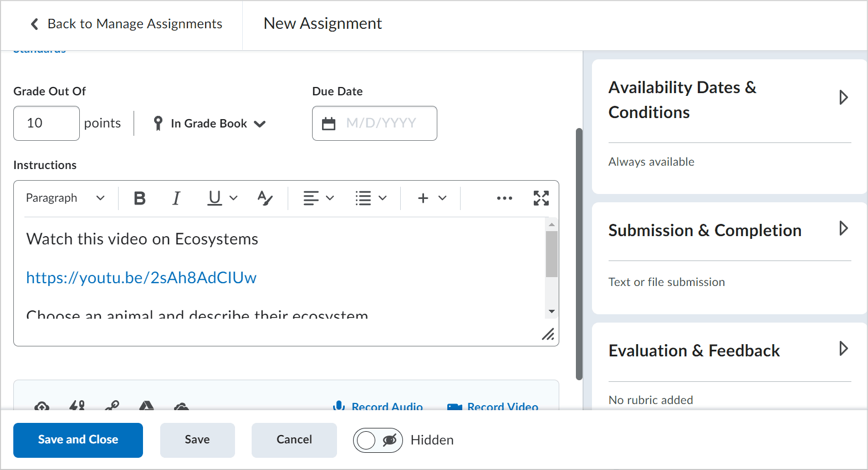Open the overflow menu in the editor toolbar

[504, 198]
